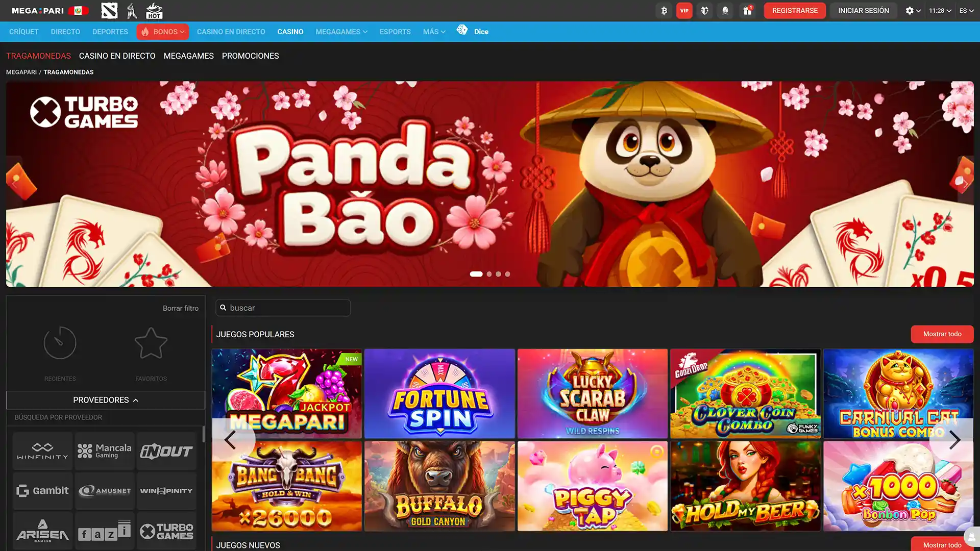Click the gift icon with notification badge
Image resolution: width=980 pixels, height=551 pixels.
(x=748, y=10)
